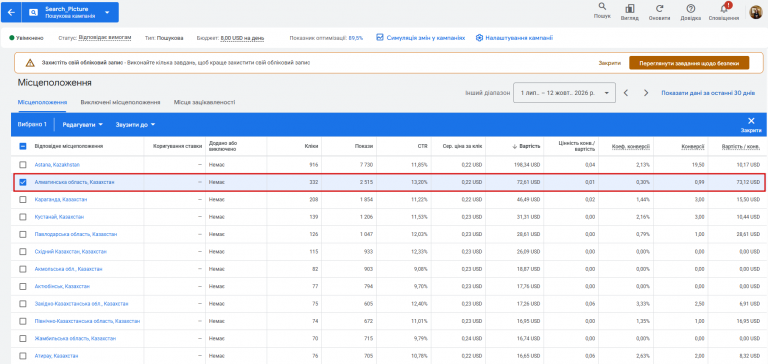
Task: Open Алматинська область, Казахстан location link
Action: pyautogui.click(x=74, y=182)
